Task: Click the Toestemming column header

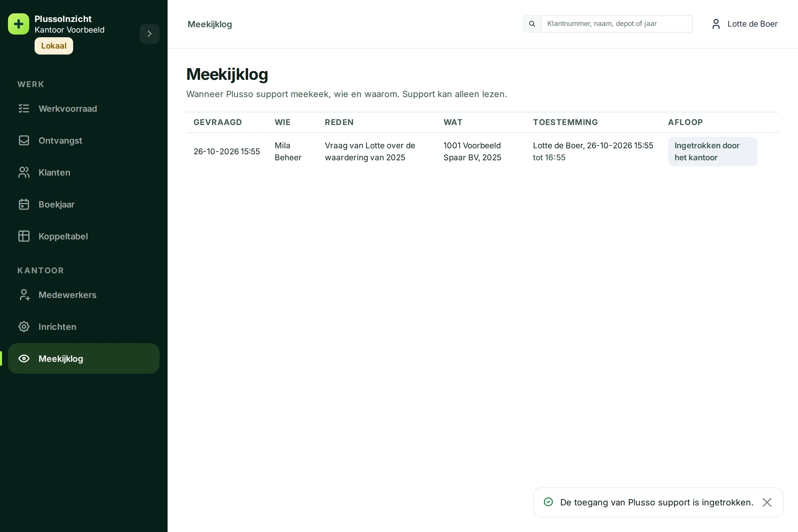Action: click(x=566, y=122)
